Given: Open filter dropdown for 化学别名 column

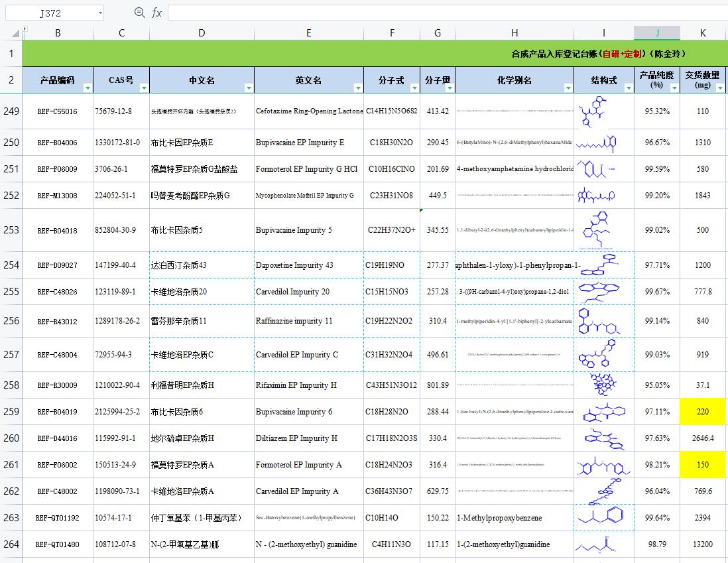Looking at the screenshot, I should pyautogui.click(x=568, y=88).
